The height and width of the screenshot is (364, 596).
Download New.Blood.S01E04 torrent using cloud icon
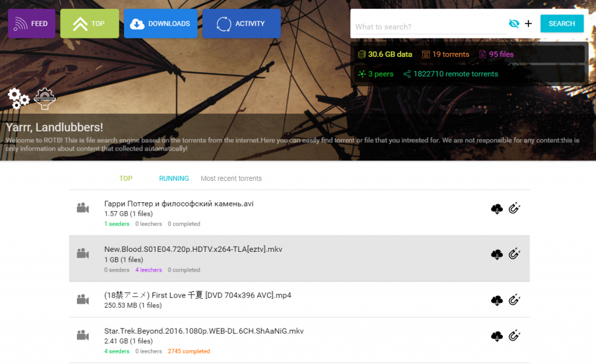coord(496,254)
